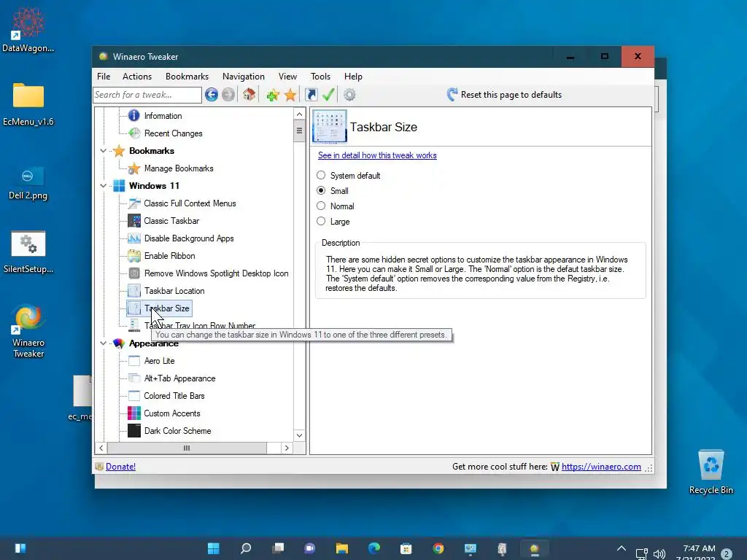Open the File menu
The image size is (747, 560).
(104, 76)
